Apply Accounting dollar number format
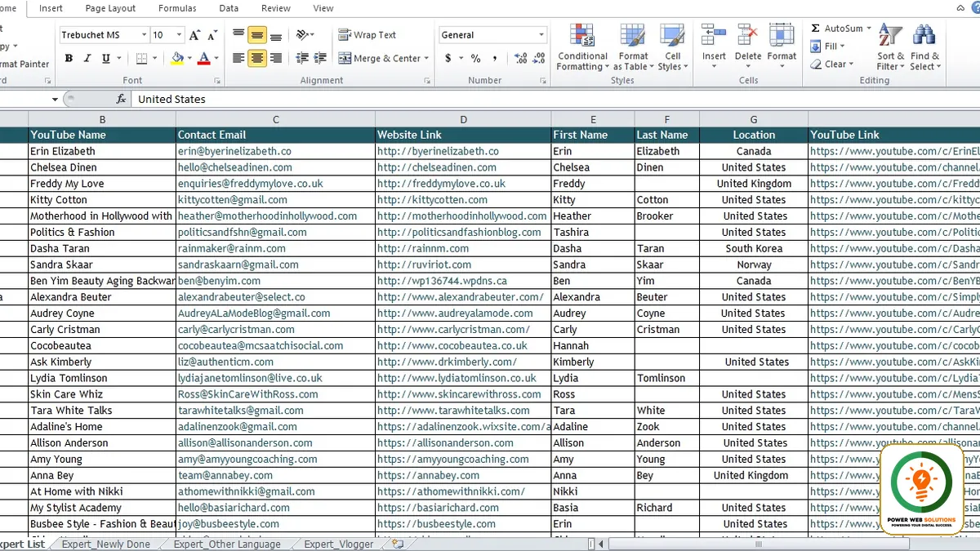Image resolution: width=980 pixels, height=551 pixels. coord(448,59)
